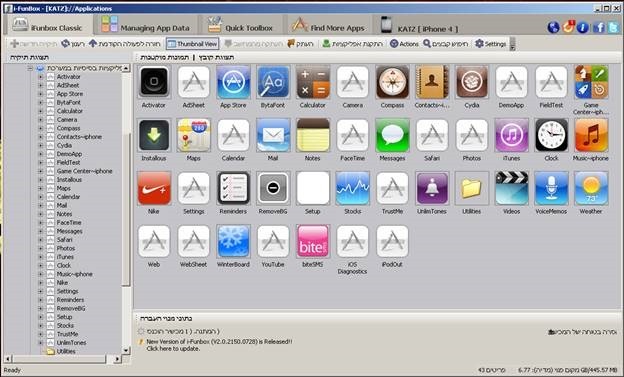Screen dimensions: 624x377
Task: Select the Weather app icon
Action: pos(591,188)
